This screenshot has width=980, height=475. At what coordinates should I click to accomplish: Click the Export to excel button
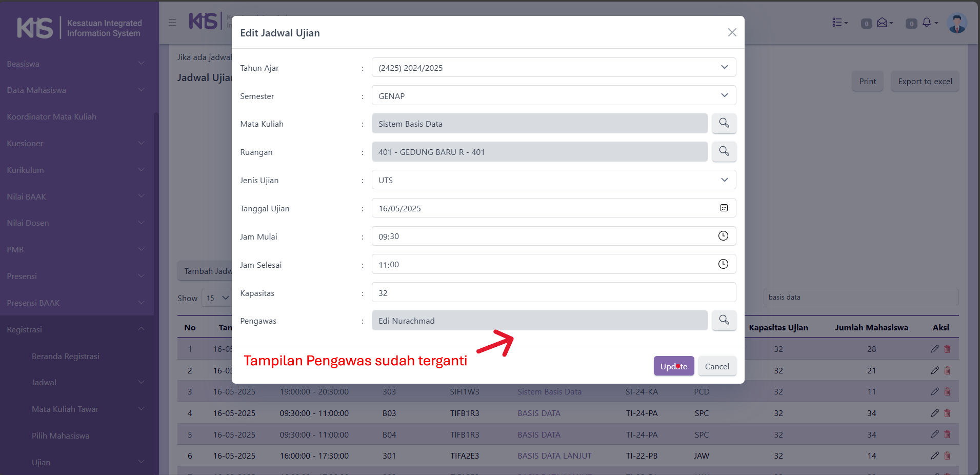pyautogui.click(x=925, y=81)
